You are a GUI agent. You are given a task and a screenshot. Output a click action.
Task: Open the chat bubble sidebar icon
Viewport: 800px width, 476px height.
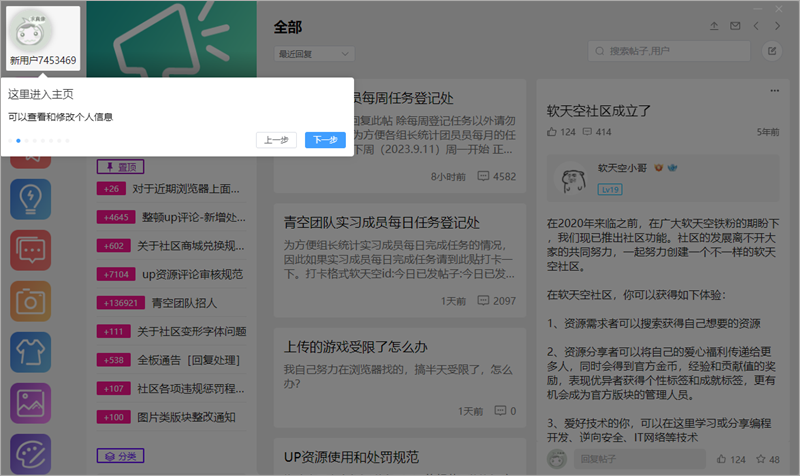[31, 250]
